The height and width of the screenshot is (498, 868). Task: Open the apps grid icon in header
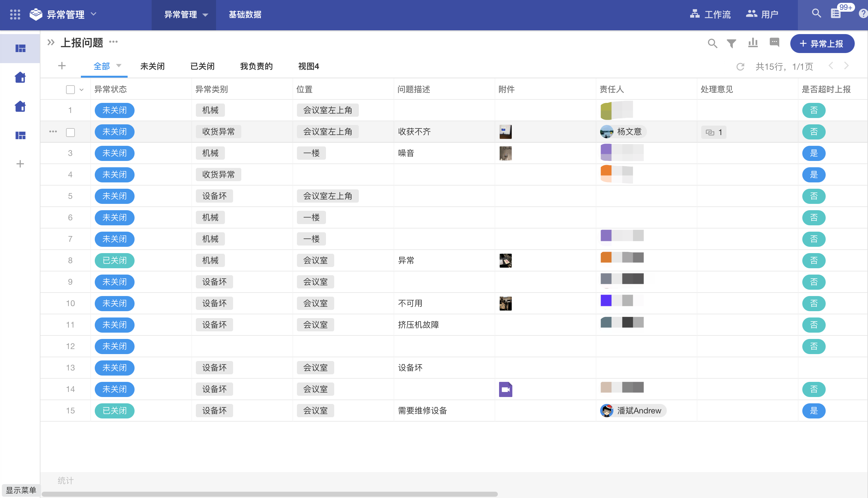click(15, 15)
